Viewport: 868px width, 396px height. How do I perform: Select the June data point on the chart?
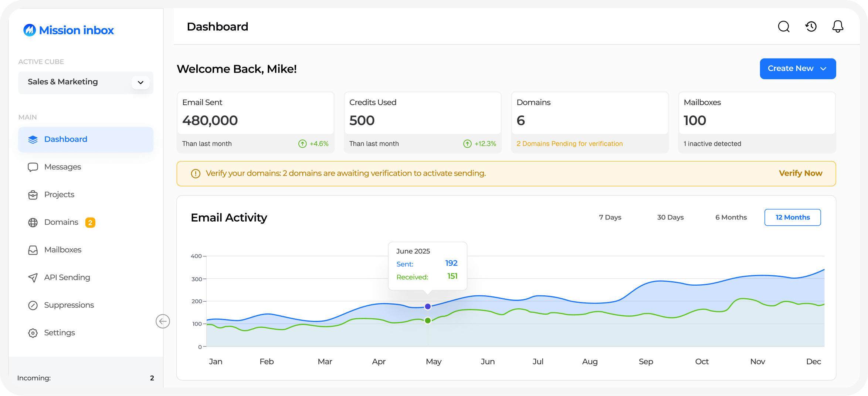tap(428, 306)
